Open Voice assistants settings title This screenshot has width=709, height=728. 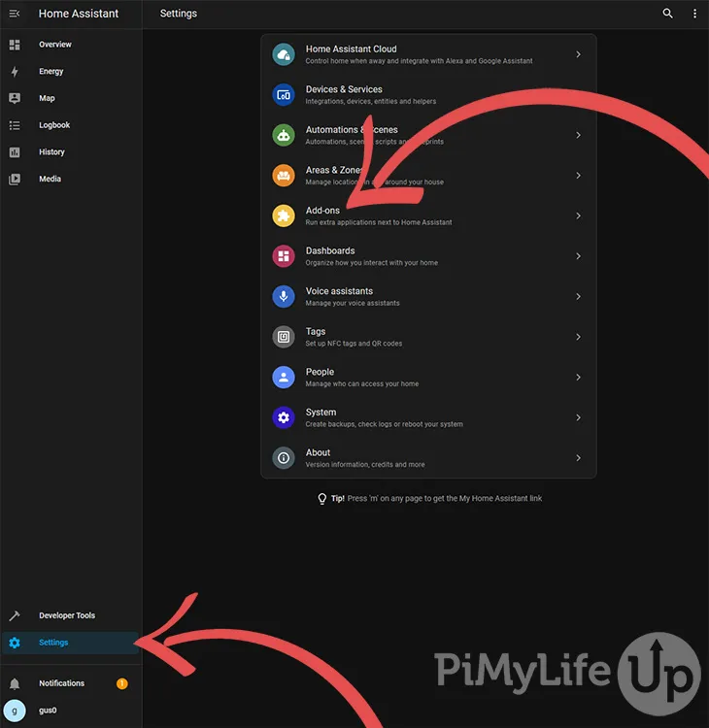pos(339,291)
